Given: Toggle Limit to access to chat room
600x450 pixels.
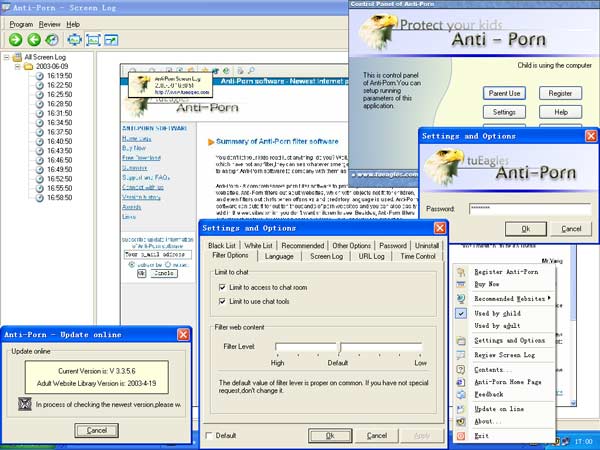Looking at the screenshot, I should 222,287.
